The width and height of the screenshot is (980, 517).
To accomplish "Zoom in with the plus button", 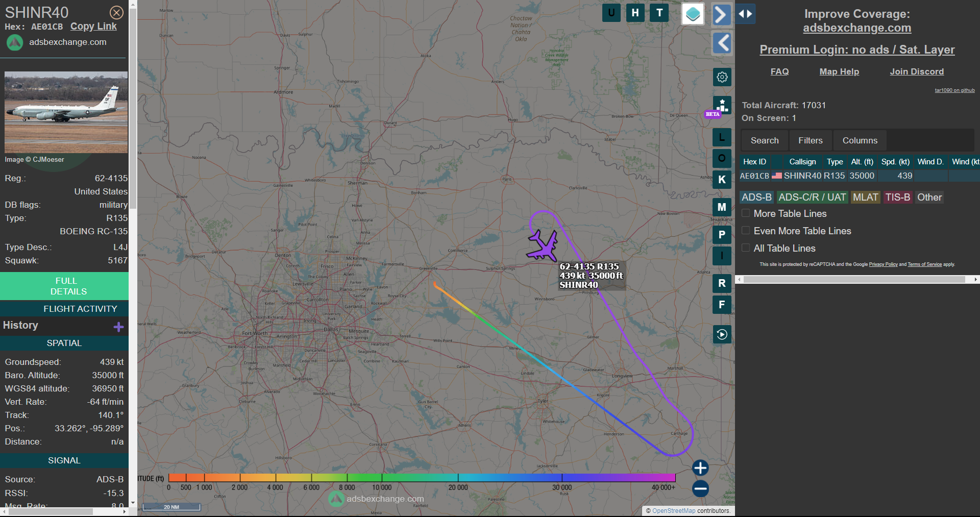I will pyautogui.click(x=700, y=467).
